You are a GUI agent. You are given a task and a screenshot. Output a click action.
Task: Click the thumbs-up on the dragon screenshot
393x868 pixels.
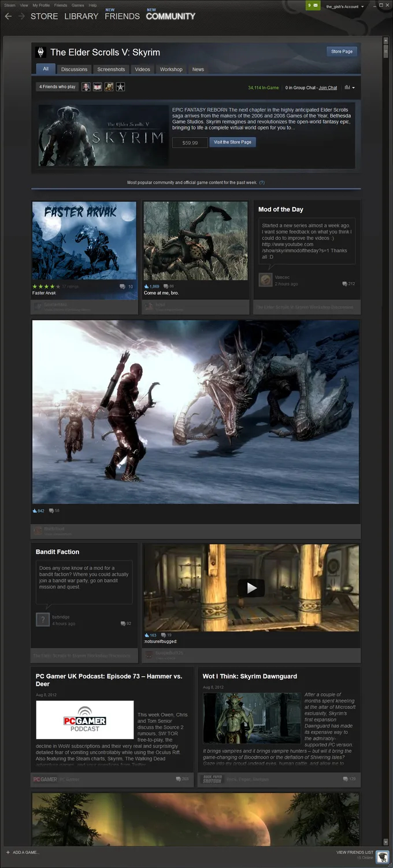point(35,511)
